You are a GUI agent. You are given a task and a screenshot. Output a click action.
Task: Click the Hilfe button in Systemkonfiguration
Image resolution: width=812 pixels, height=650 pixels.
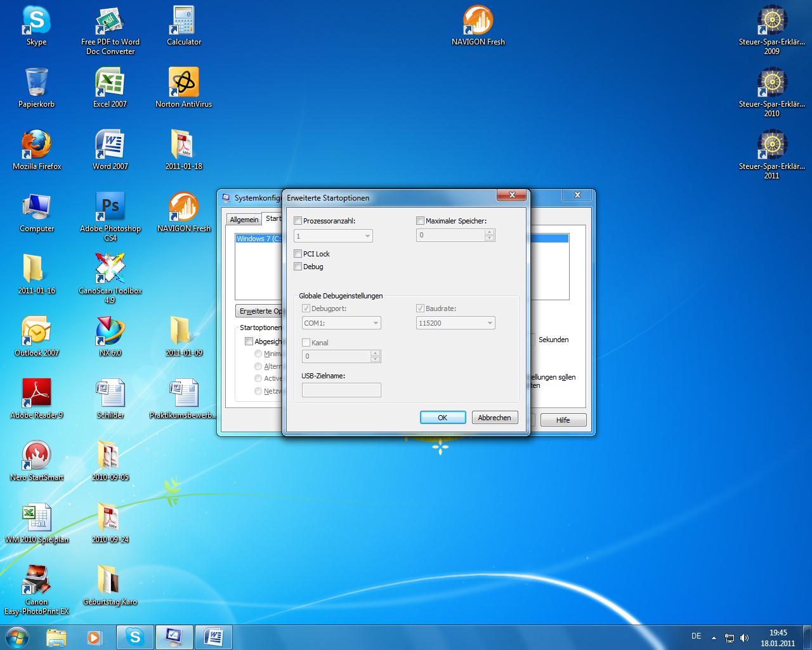coord(563,420)
